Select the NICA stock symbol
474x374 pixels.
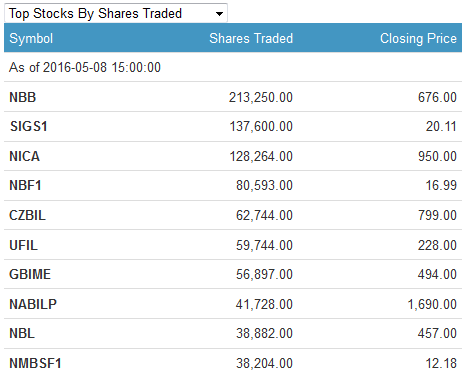pyautogui.click(x=25, y=156)
